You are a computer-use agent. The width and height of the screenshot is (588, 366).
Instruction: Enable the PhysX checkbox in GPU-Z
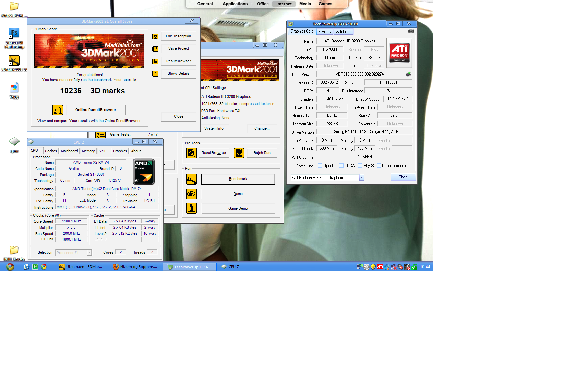[360, 166]
